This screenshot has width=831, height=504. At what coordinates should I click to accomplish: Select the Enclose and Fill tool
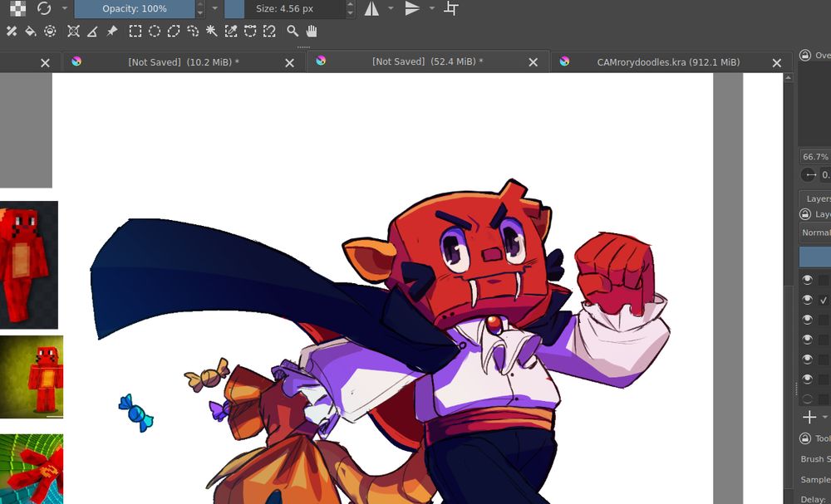50,32
